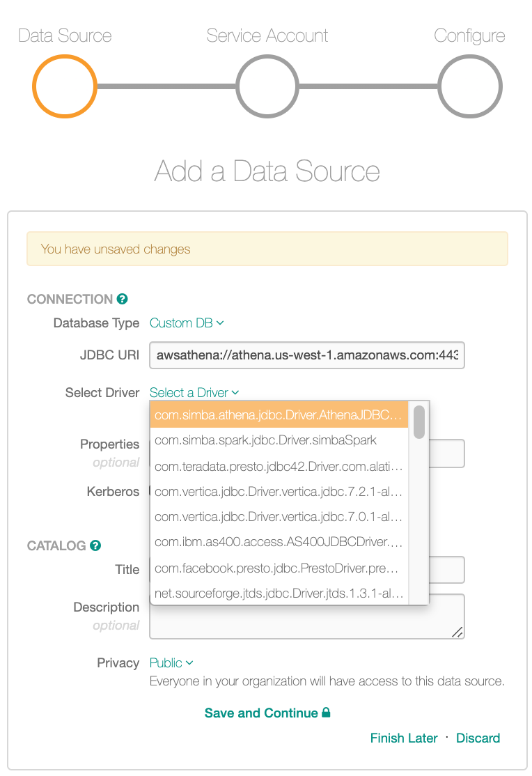This screenshot has width=532, height=776.
Task: Click the CATALOG help question-mark icon
Action: coord(95,545)
